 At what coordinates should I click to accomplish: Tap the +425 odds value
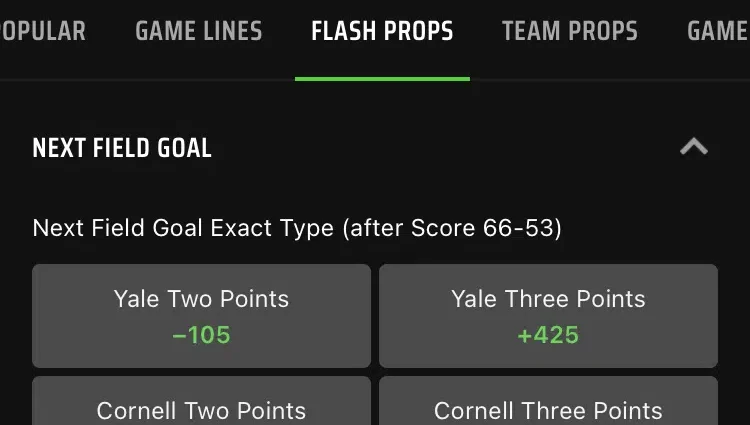point(548,335)
